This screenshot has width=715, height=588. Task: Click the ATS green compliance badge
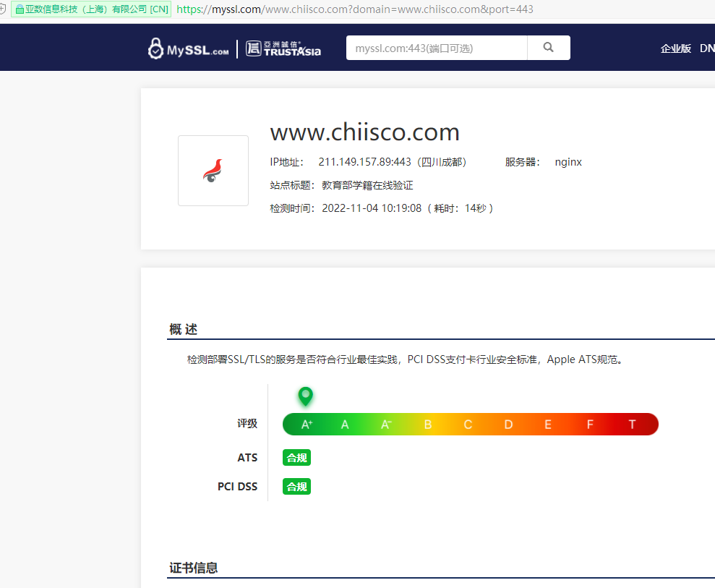click(296, 457)
